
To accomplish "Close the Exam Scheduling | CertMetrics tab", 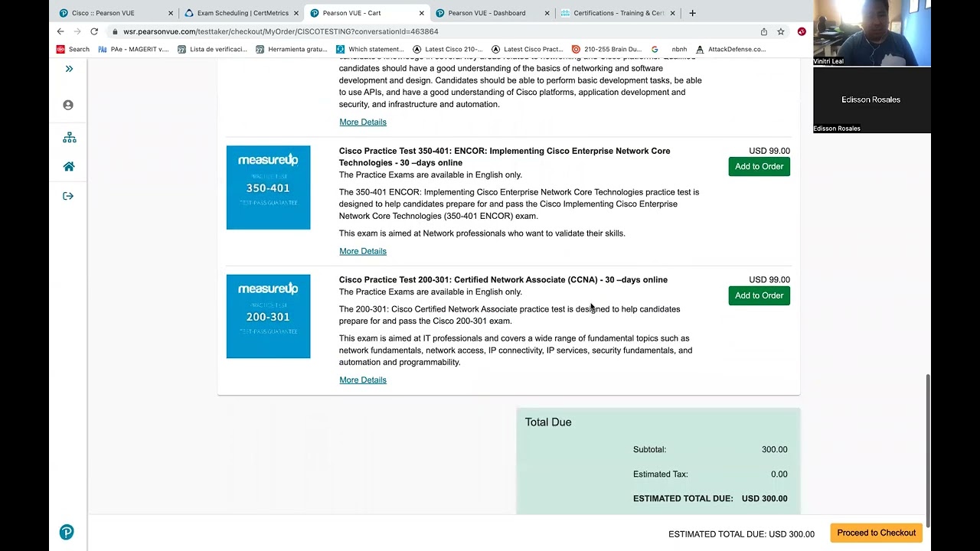I will (296, 13).
